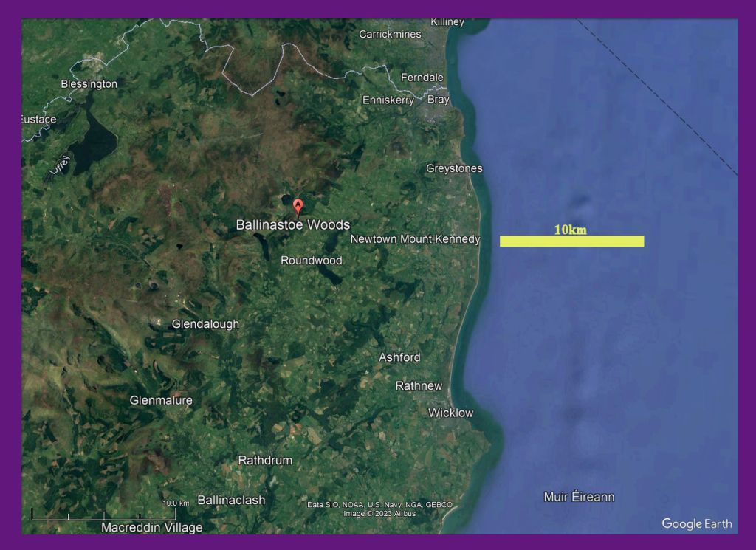Click the Muir Éireann sea label
This screenshot has width=756, height=550.
click(x=579, y=497)
